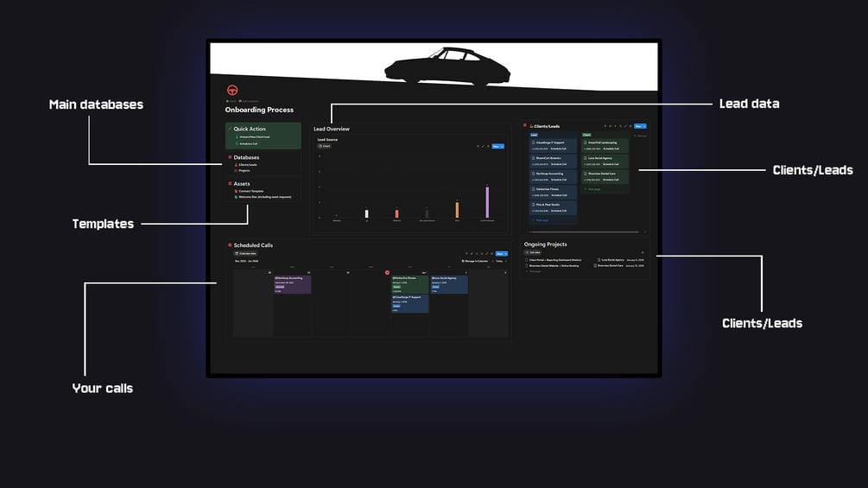The width and height of the screenshot is (868, 488).
Task: Open the Clients/Leads database under Databases
Action: coord(248,164)
